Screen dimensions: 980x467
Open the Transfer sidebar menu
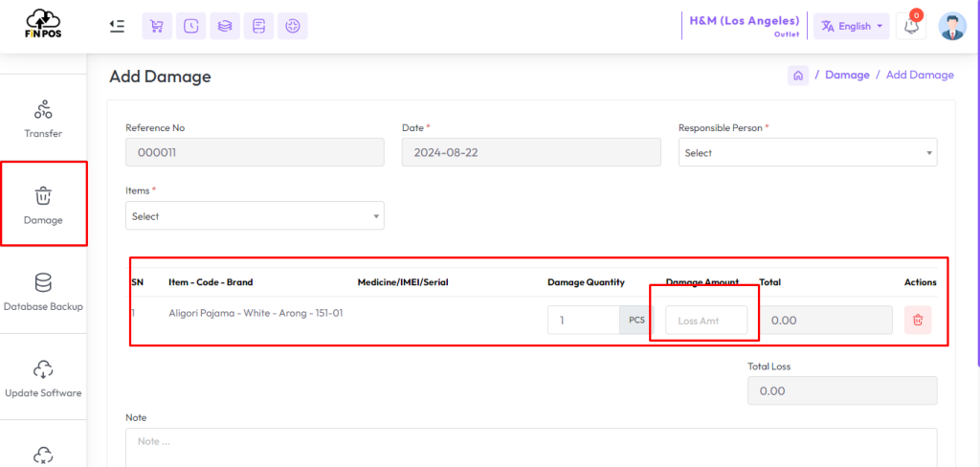point(43,118)
